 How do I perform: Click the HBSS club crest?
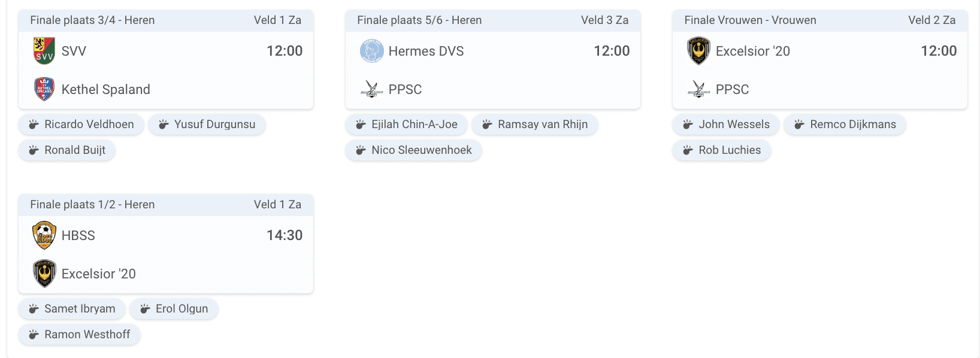[x=44, y=235]
